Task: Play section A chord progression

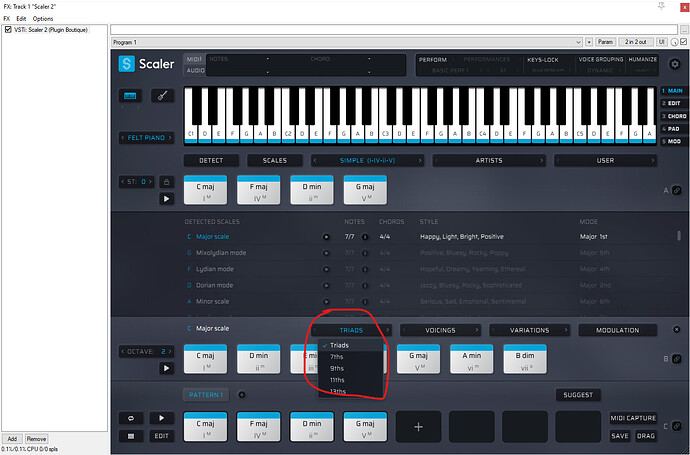Action: [x=166, y=199]
